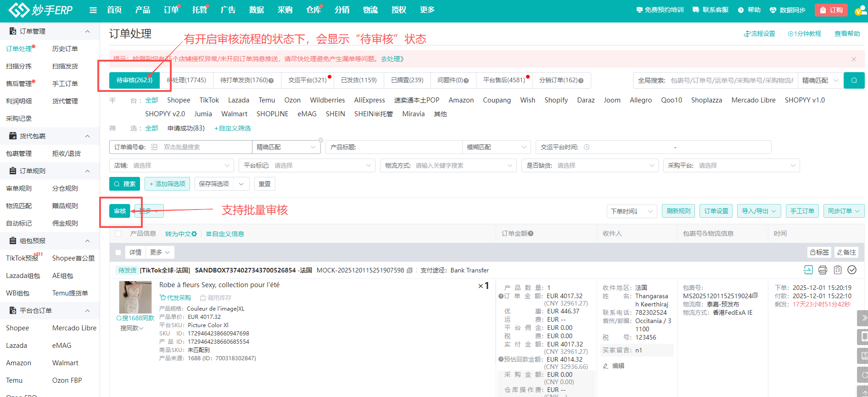Collapse the 订单规则 sidebar section
The width and height of the screenshot is (868, 397).
pos(87,171)
